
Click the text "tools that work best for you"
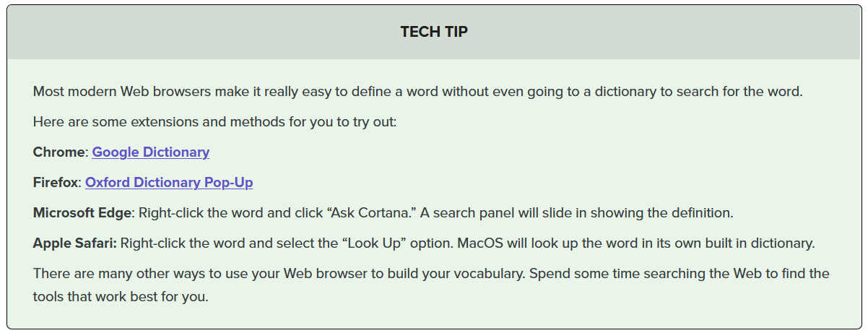[x=121, y=297]
